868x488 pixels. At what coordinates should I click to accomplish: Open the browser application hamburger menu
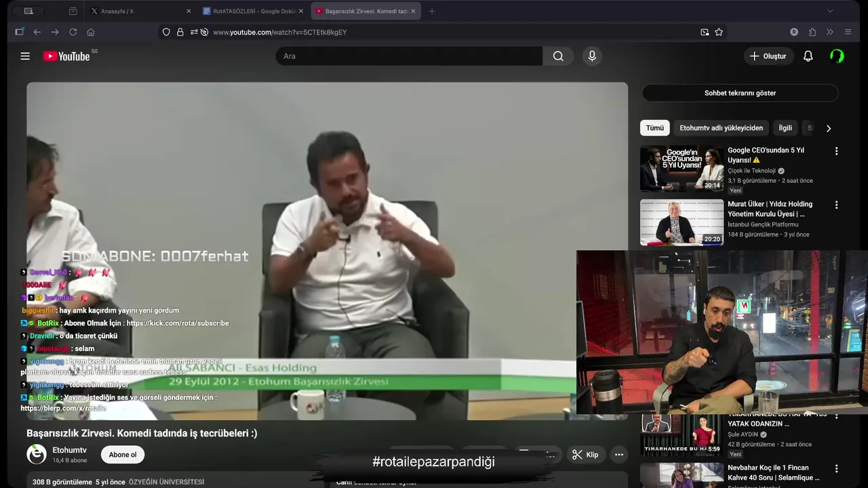[x=848, y=32]
